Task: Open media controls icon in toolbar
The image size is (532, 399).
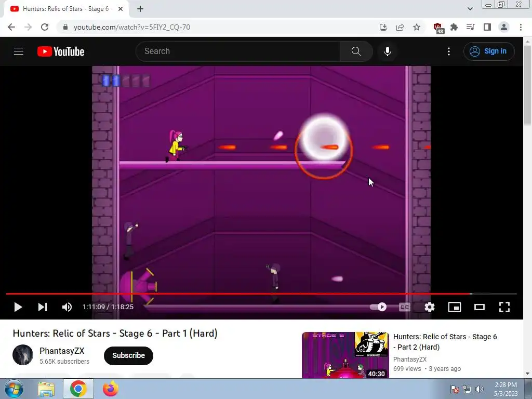Action: (x=471, y=27)
